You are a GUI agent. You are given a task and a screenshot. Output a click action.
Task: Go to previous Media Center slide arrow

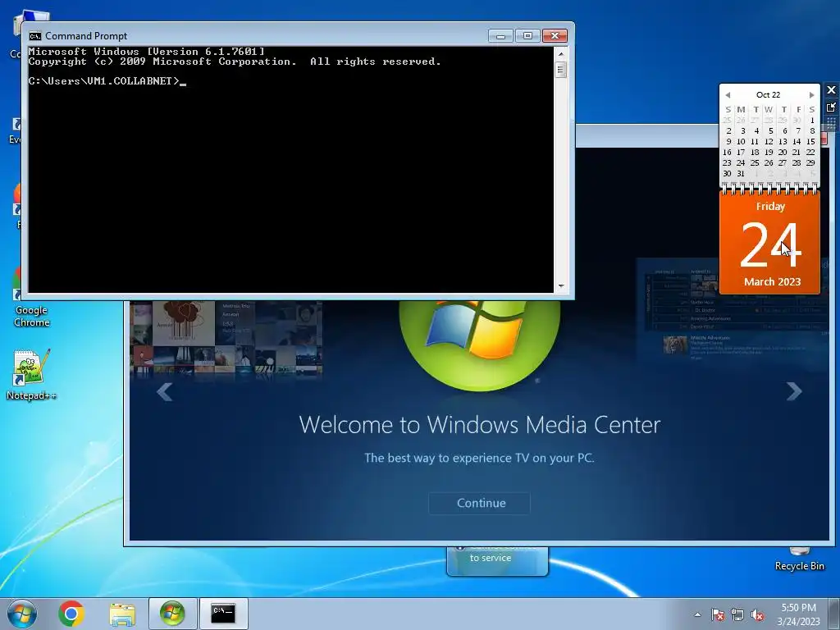[164, 391]
